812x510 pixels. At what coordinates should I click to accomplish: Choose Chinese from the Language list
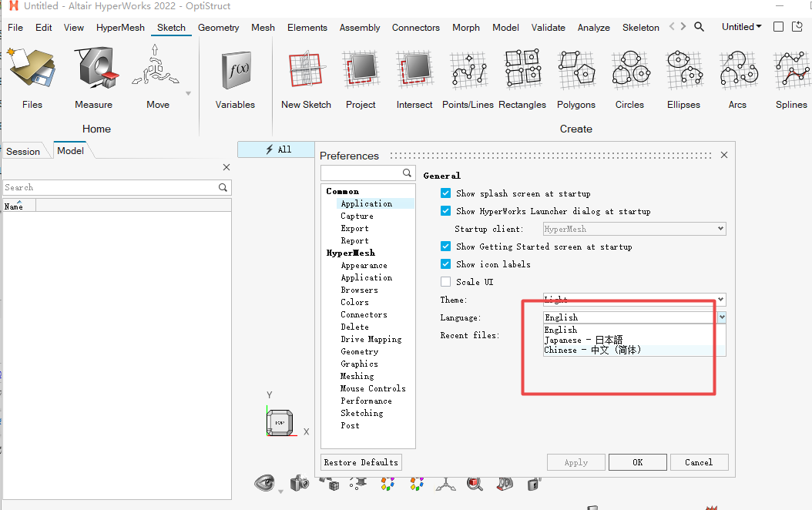click(x=592, y=350)
